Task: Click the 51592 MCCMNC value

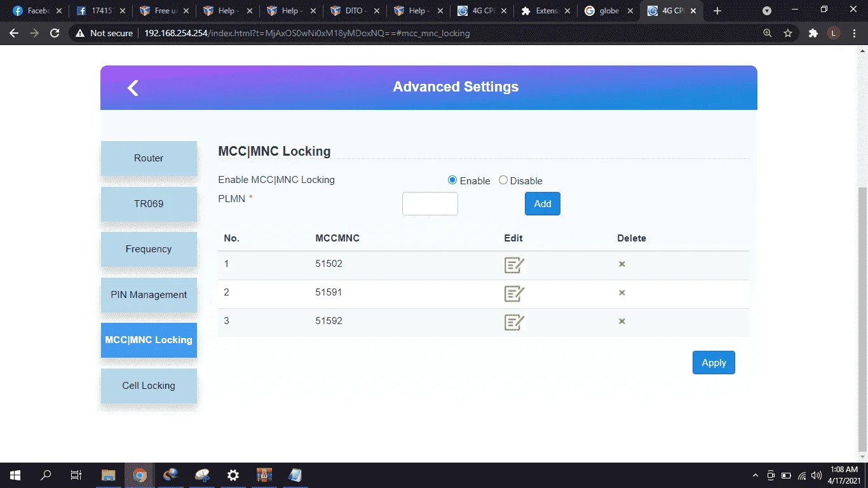Action: 329,321
